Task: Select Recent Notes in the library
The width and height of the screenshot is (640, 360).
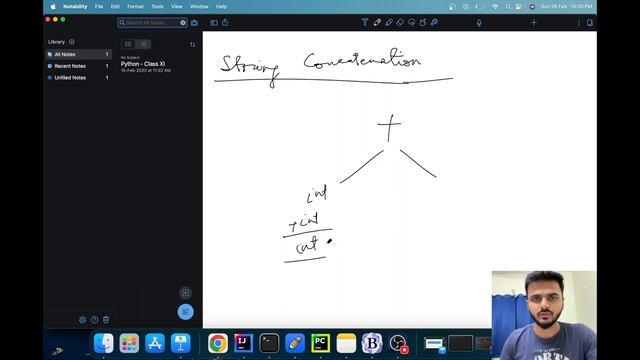Action: point(78,66)
